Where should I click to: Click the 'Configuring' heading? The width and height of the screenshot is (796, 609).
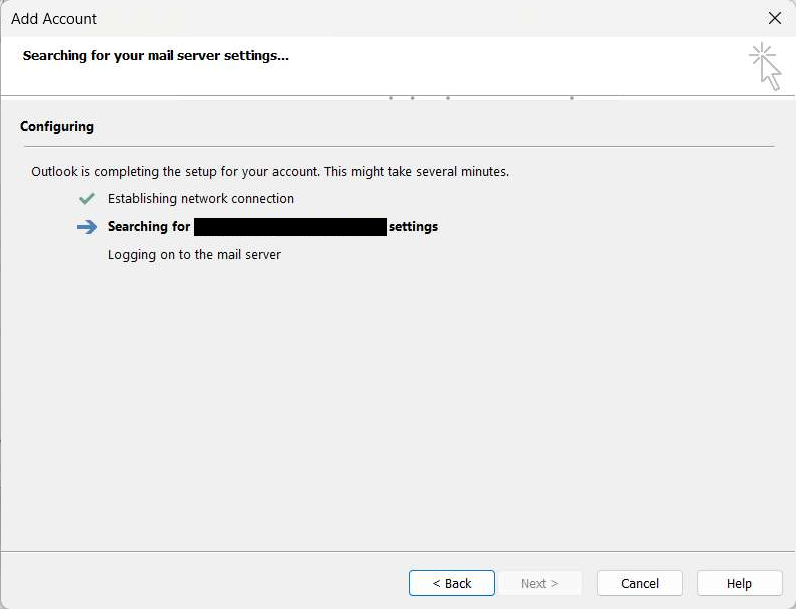57,126
